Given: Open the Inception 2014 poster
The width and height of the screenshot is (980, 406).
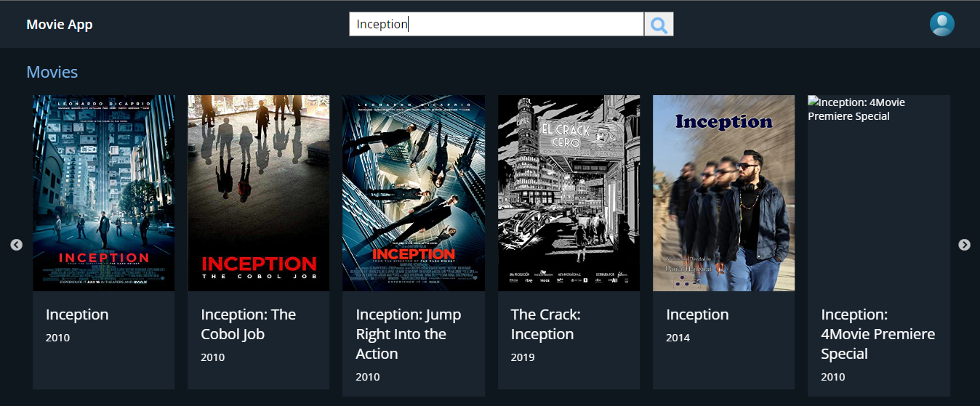Looking at the screenshot, I should (x=723, y=193).
